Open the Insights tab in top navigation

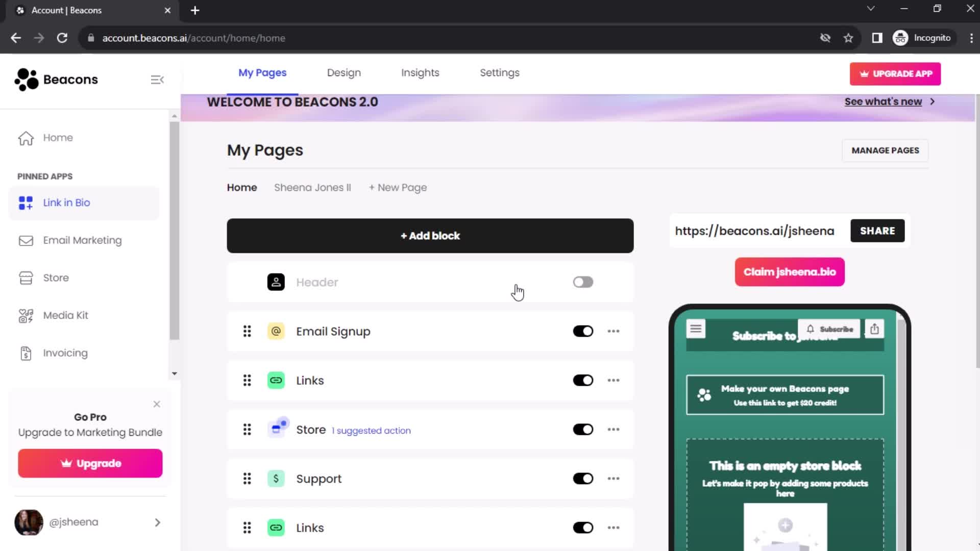coord(420,72)
